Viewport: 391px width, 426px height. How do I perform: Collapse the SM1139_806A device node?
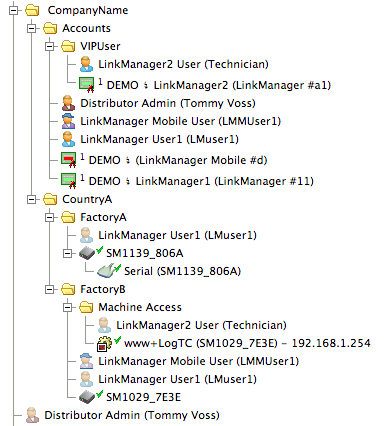pyautogui.click(x=68, y=254)
